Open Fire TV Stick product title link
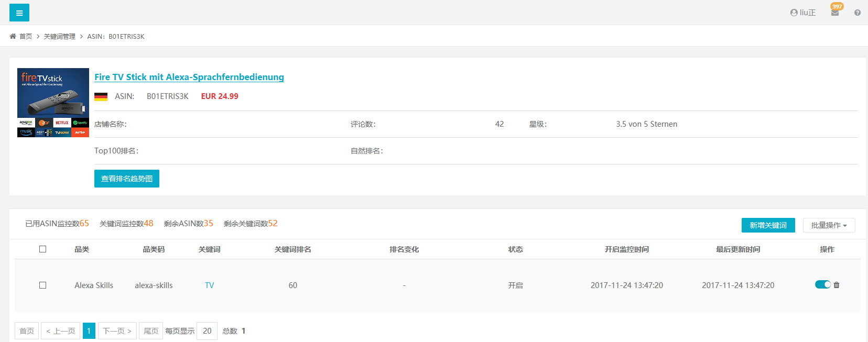The width and height of the screenshot is (868, 342). pos(189,77)
